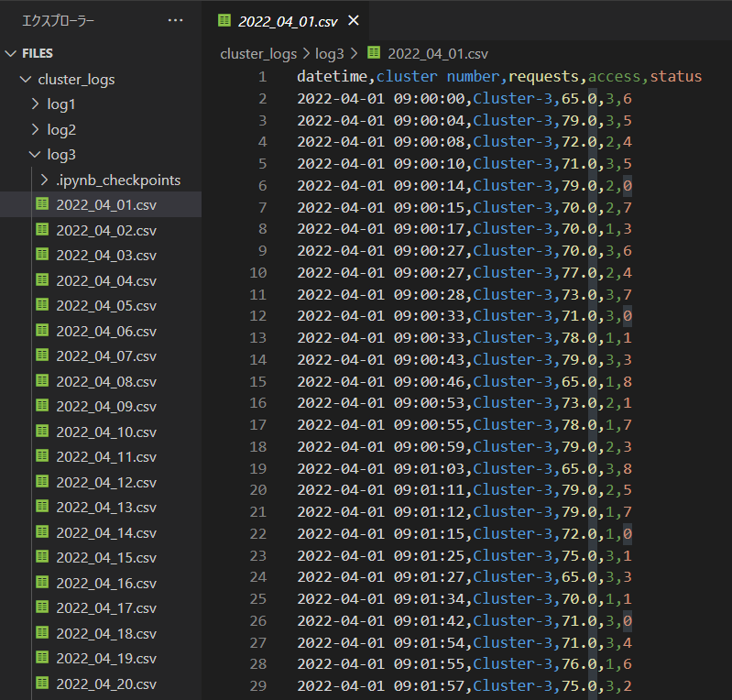
Task: Open the Explorer panel more actions ellipsis
Action: 175,20
